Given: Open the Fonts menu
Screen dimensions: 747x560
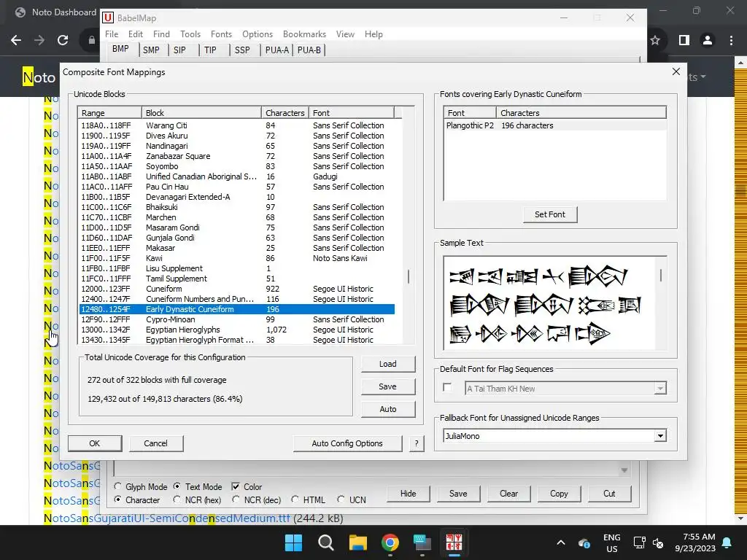Looking at the screenshot, I should coord(221,34).
